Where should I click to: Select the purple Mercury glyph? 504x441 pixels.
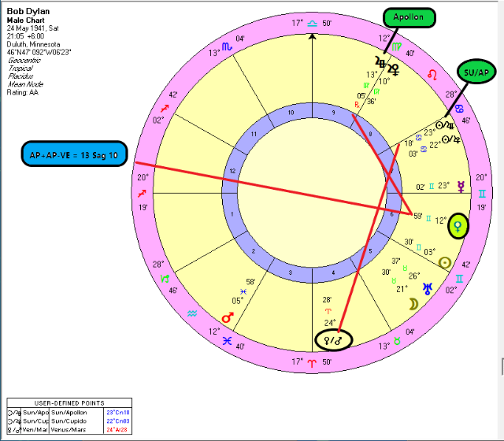point(461,187)
